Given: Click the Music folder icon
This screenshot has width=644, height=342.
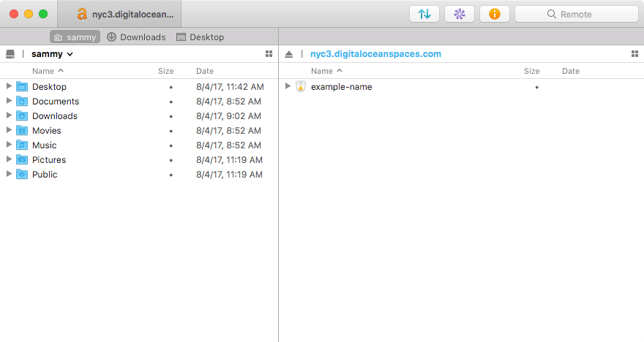Looking at the screenshot, I should (x=22, y=145).
